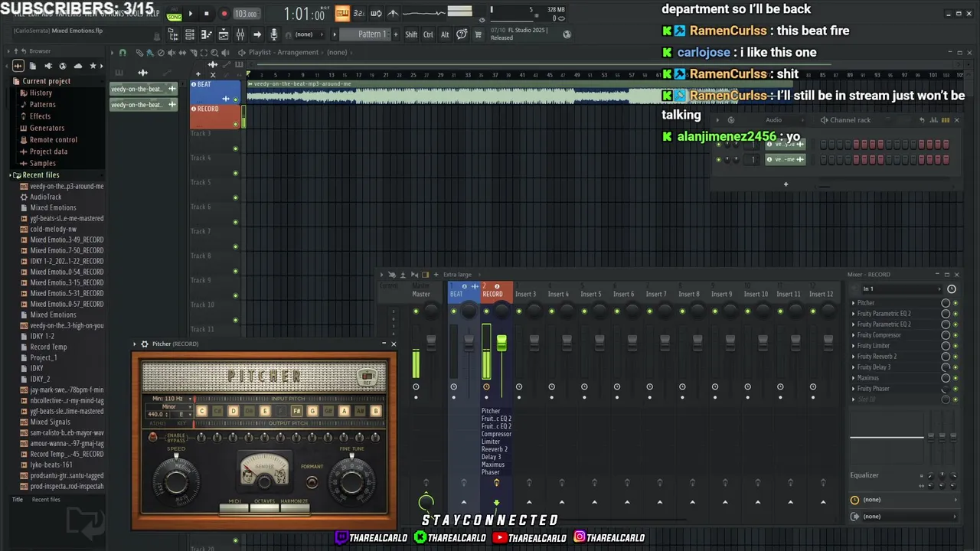980x551 pixels.
Task: Collapse the Recent files section
Action: pos(41,175)
